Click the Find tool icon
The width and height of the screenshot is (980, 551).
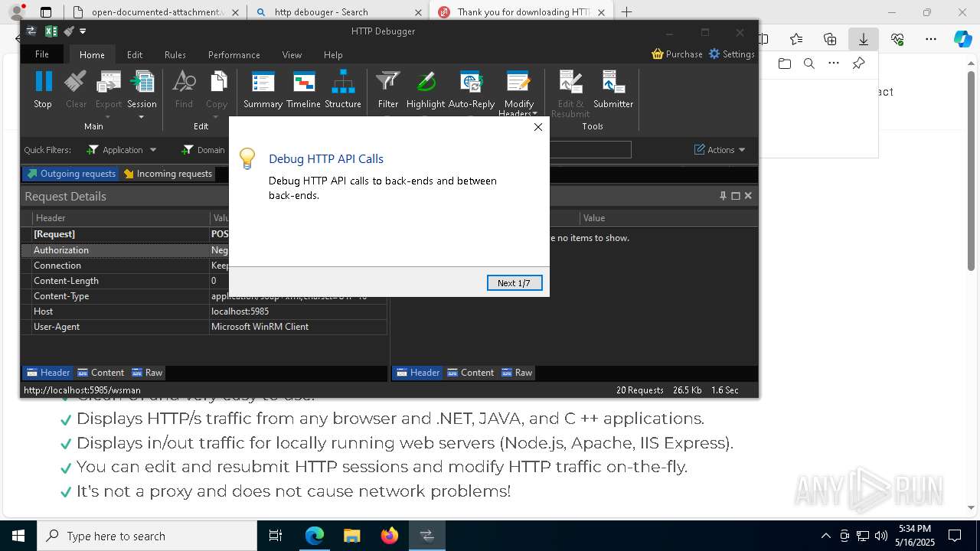[184, 89]
